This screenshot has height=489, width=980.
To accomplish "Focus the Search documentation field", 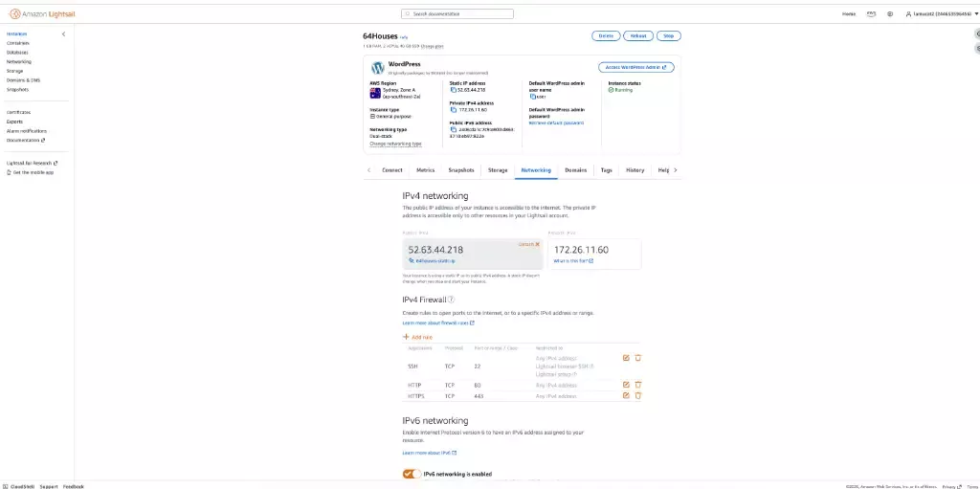I will 457,13.
